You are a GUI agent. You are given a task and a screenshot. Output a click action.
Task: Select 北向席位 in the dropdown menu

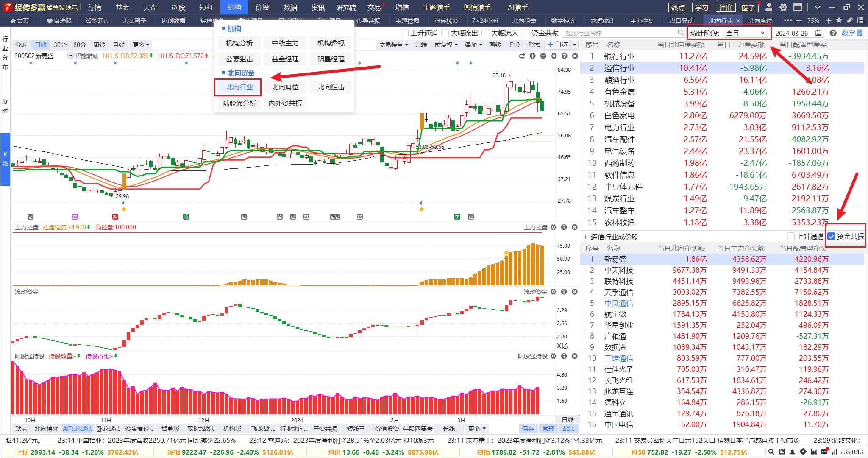(x=285, y=87)
